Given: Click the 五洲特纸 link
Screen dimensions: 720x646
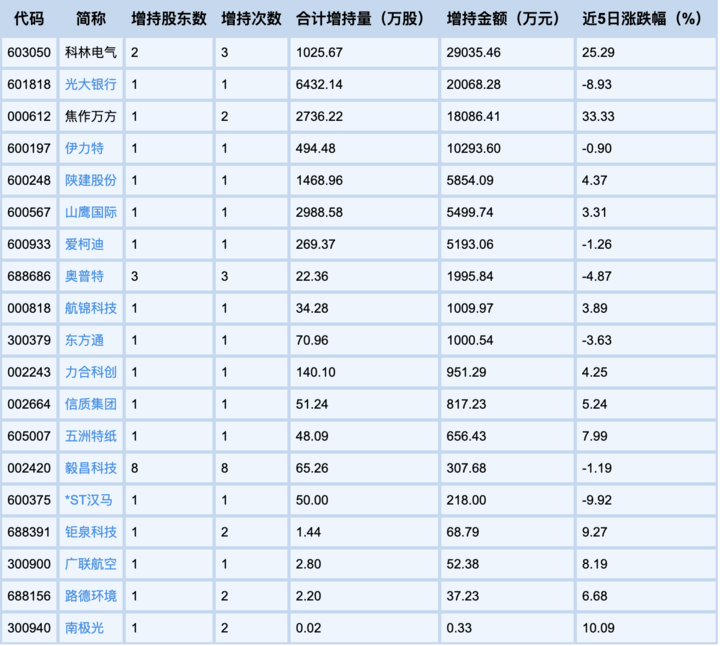Looking at the screenshot, I should [90, 436].
